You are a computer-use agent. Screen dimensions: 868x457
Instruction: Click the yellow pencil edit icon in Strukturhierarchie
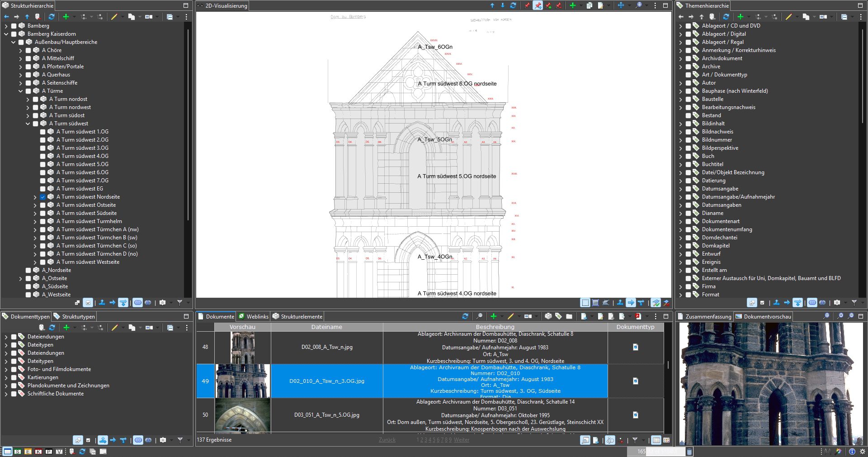114,17
